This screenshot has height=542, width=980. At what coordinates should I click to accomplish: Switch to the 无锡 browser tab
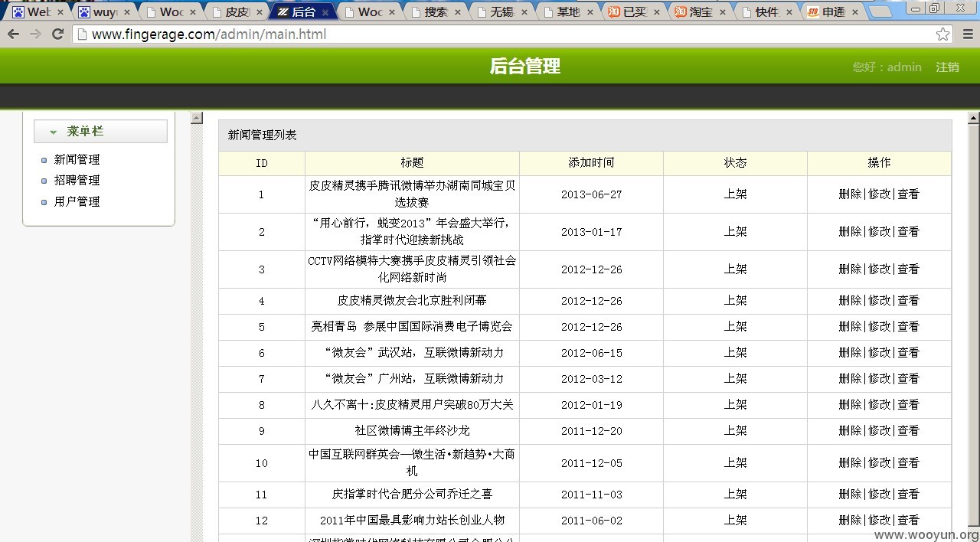tap(502, 12)
